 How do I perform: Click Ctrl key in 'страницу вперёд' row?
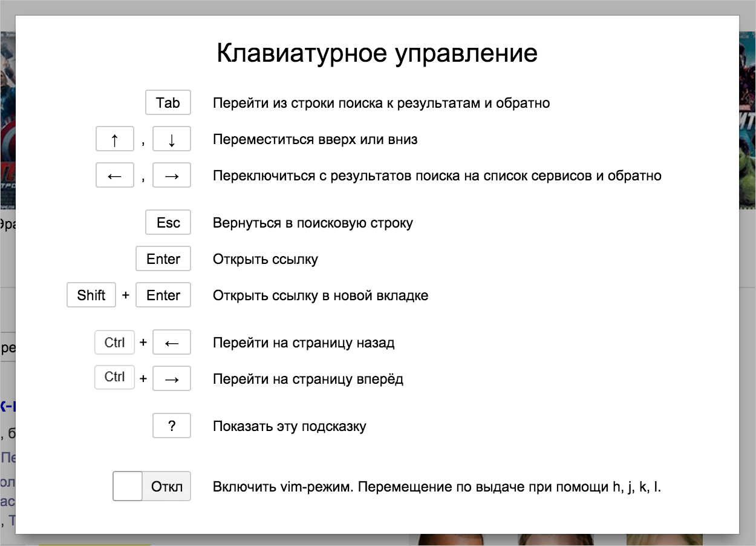click(x=114, y=378)
